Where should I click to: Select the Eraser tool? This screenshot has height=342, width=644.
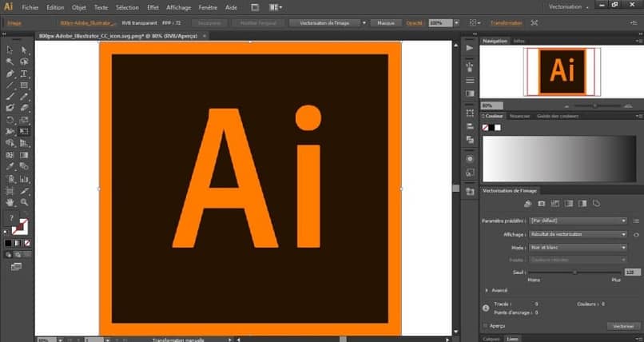[x=24, y=109]
